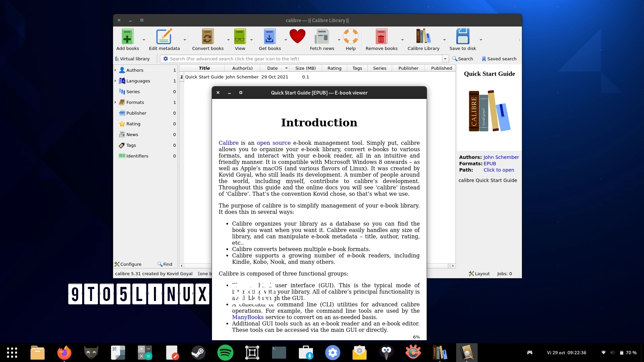644x362 pixels.
Task: Open the View button dropdown arrow
Action: (252, 39)
